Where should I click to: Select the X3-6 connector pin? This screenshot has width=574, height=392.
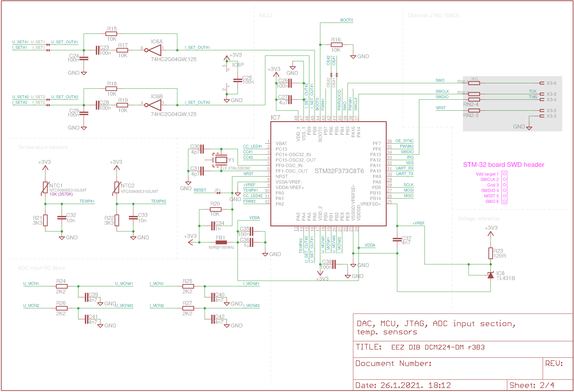(542, 83)
